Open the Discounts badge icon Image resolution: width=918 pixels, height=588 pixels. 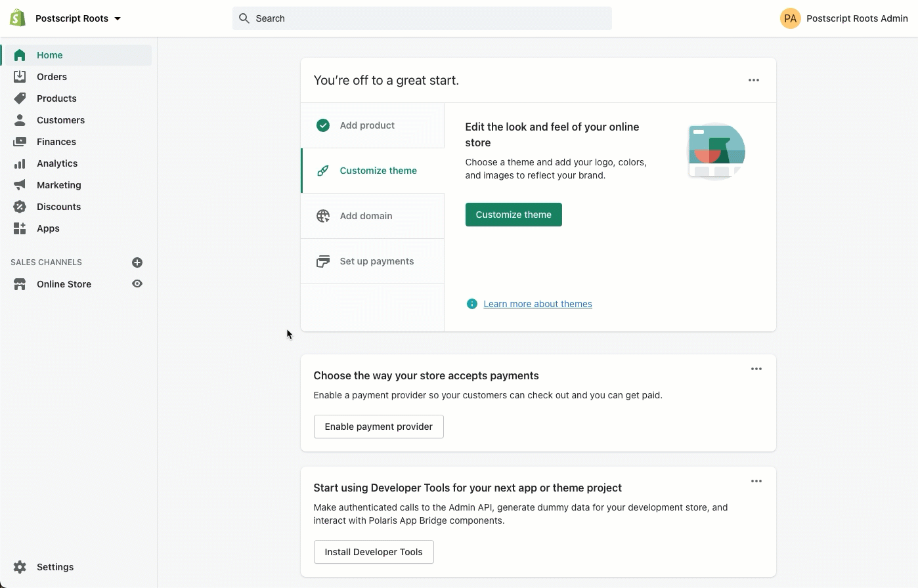20,207
